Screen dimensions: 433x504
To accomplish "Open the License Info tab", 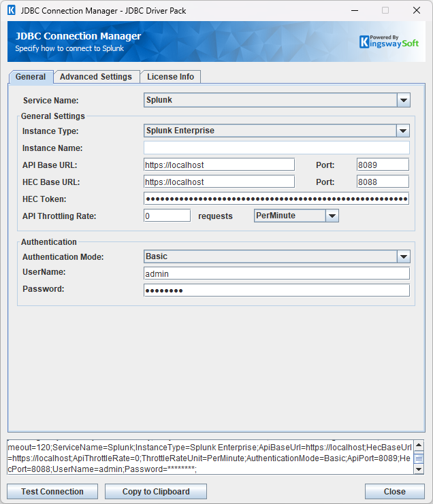I will pyautogui.click(x=170, y=77).
